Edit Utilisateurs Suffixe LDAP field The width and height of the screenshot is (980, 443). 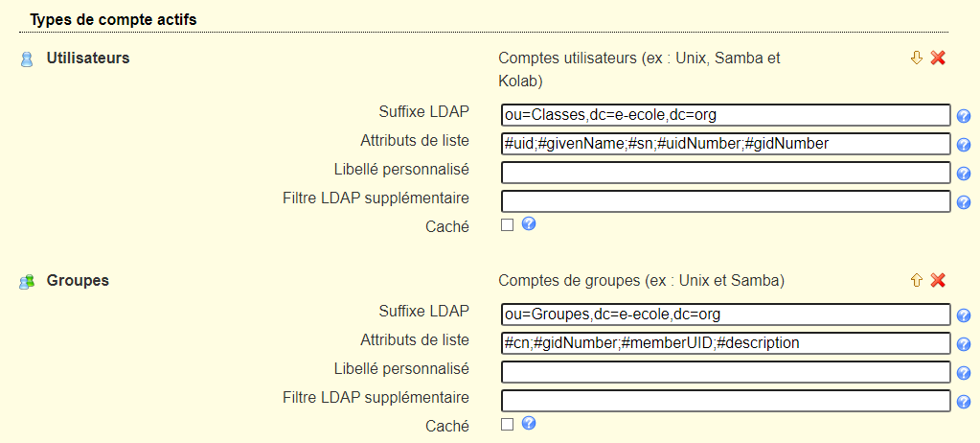pos(725,115)
